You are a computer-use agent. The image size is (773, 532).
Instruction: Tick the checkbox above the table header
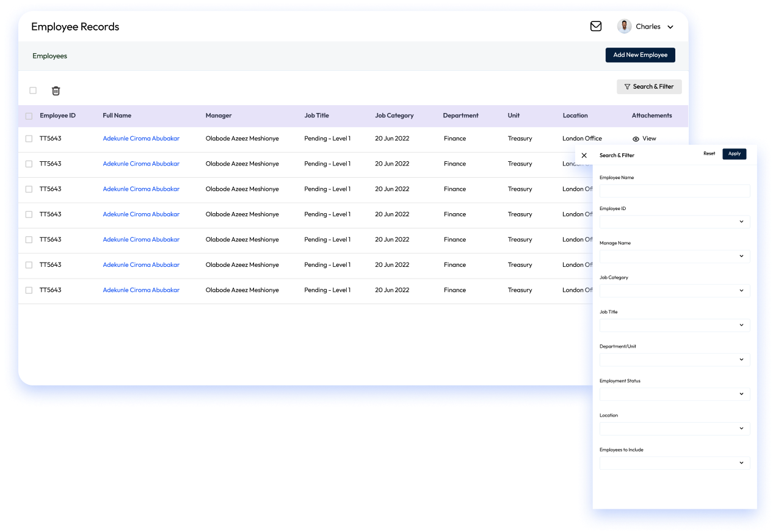33,90
